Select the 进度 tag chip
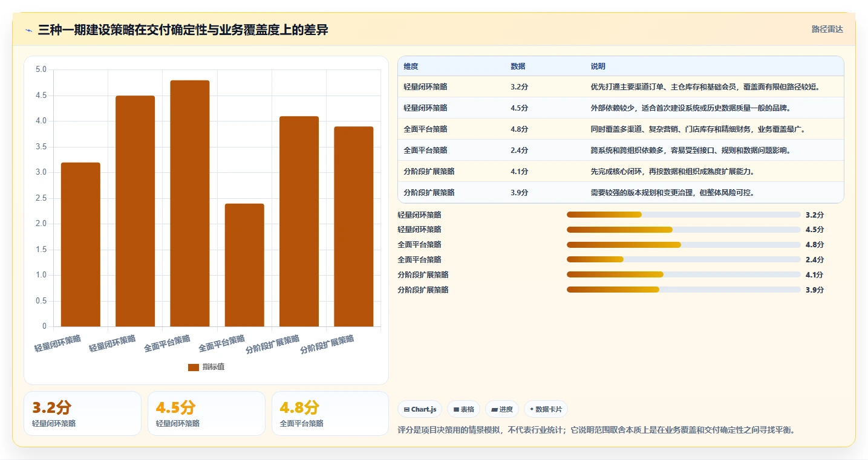Viewport: 868px width, 460px height. pos(502,409)
